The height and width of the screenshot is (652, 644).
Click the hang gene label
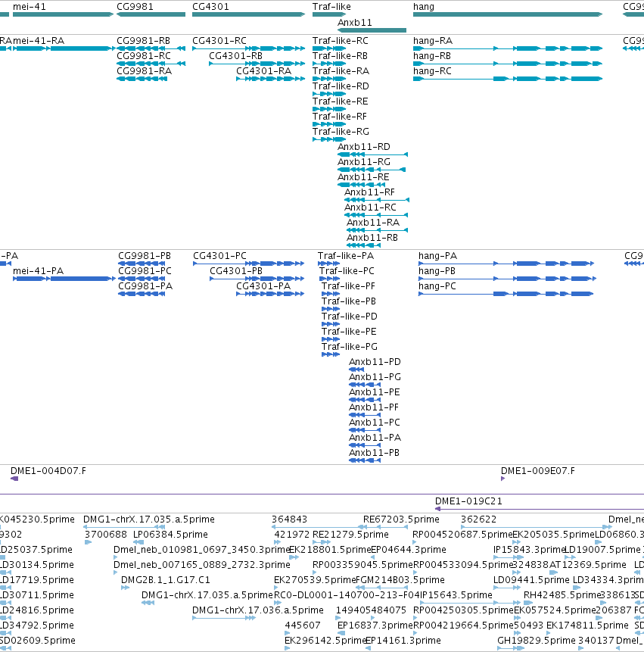(423, 7)
